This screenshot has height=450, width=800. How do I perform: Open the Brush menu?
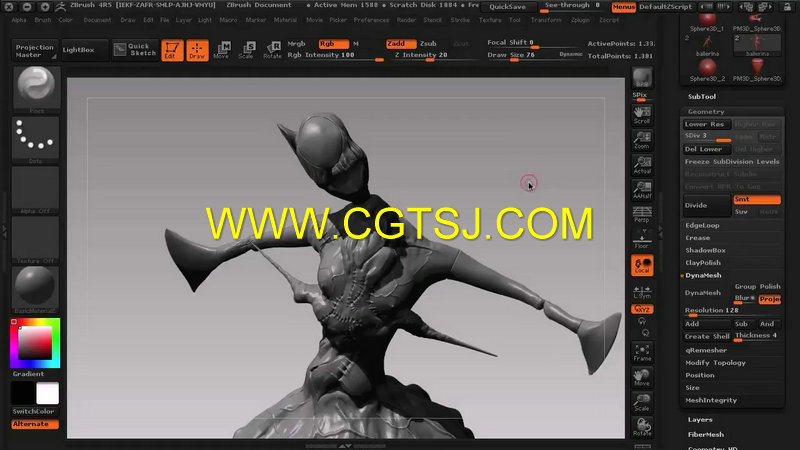(x=43, y=20)
